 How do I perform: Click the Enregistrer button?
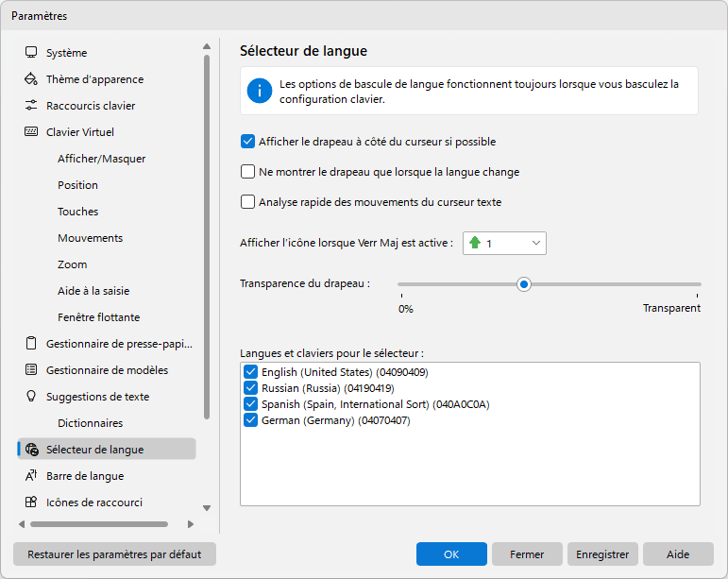(x=602, y=553)
